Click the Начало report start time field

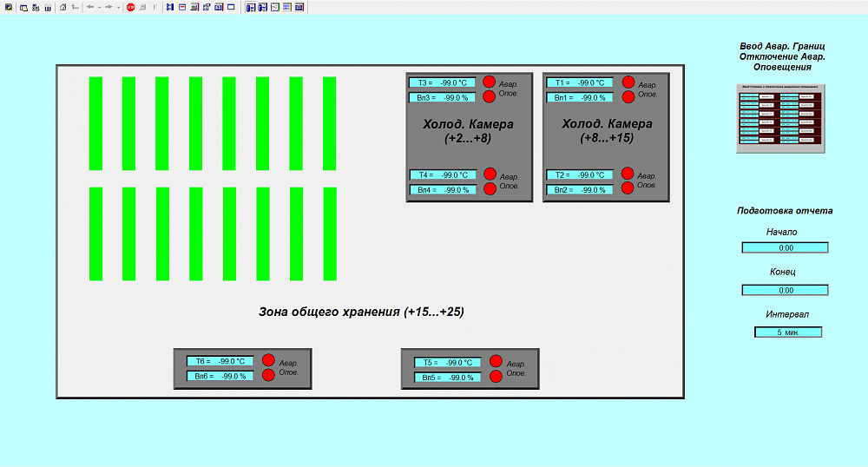(x=785, y=248)
